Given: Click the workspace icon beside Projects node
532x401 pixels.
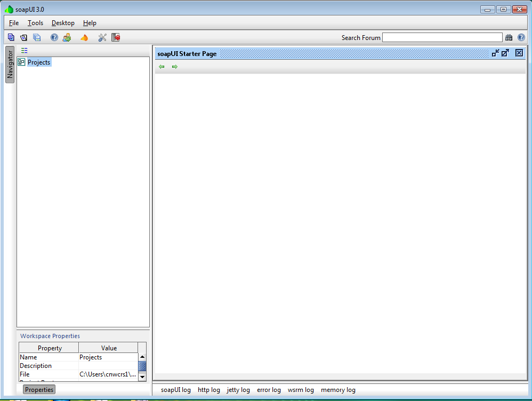Looking at the screenshot, I should click(x=21, y=62).
